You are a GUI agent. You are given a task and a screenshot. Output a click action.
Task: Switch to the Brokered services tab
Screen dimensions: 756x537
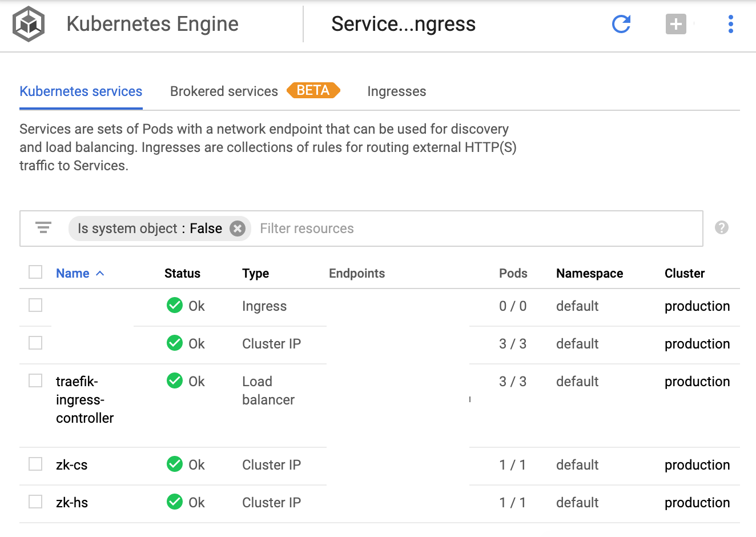pyautogui.click(x=224, y=91)
